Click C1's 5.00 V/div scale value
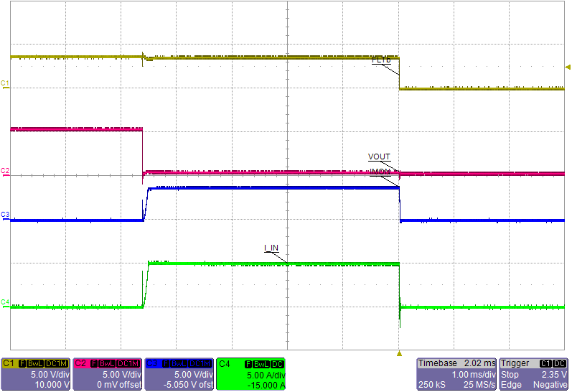 click(50, 375)
